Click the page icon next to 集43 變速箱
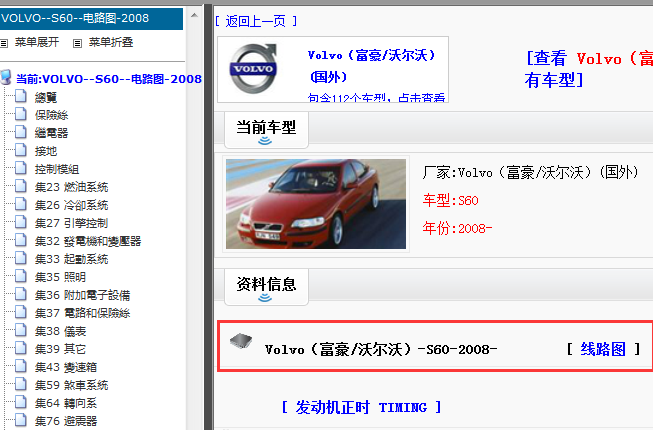This screenshot has width=653, height=430. (21, 366)
